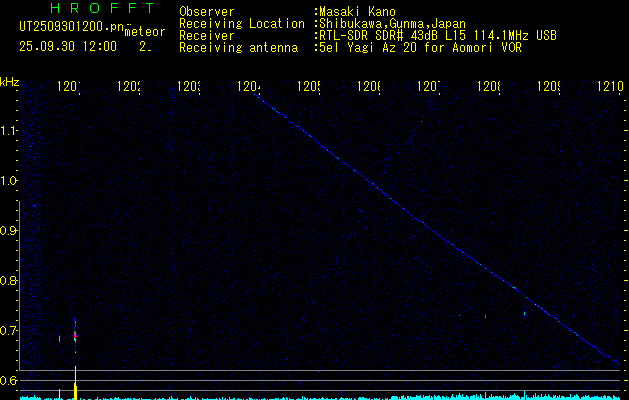The width and height of the screenshot is (629, 400).
Task: Click the 1210 time axis marker
Action: (x=610, y=86)
